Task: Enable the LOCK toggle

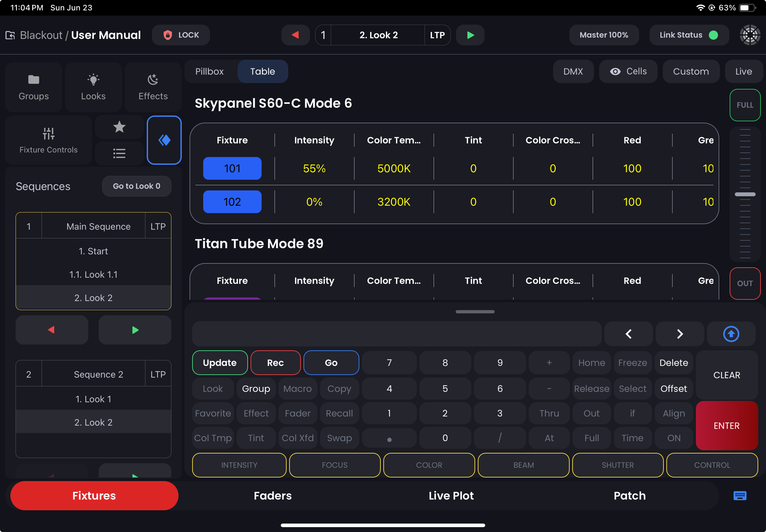Action: (x=180, y=35)
